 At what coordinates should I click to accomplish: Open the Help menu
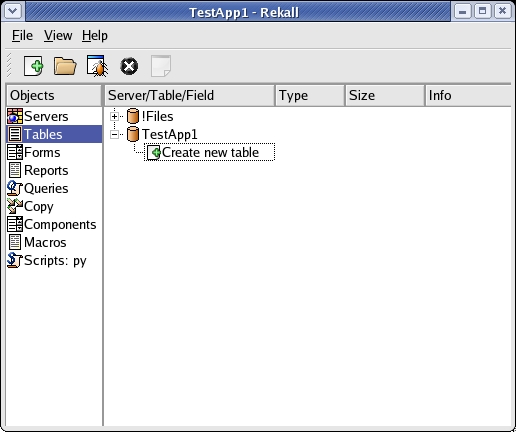(x=95, y=35)
